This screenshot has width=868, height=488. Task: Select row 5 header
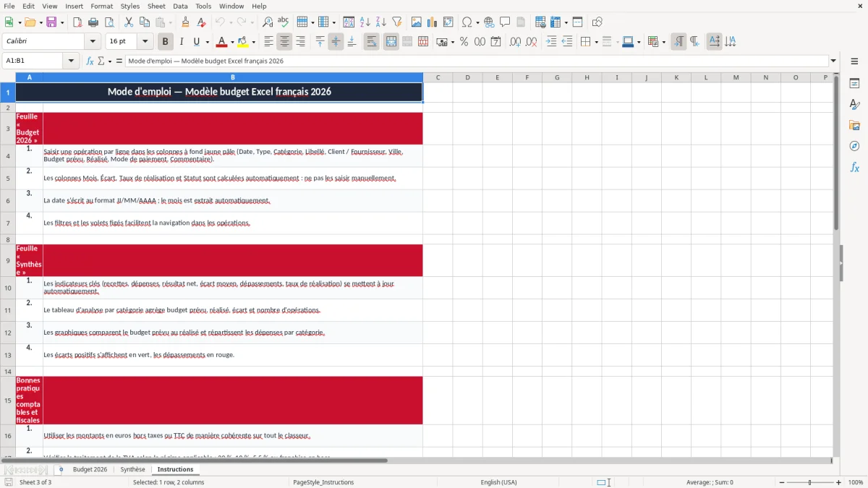tap(7, 179)
